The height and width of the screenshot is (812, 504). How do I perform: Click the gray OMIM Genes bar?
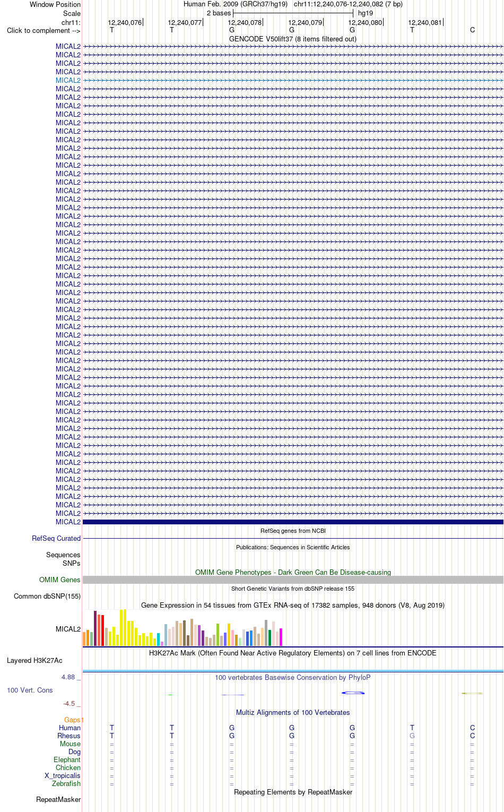(293, 580)
